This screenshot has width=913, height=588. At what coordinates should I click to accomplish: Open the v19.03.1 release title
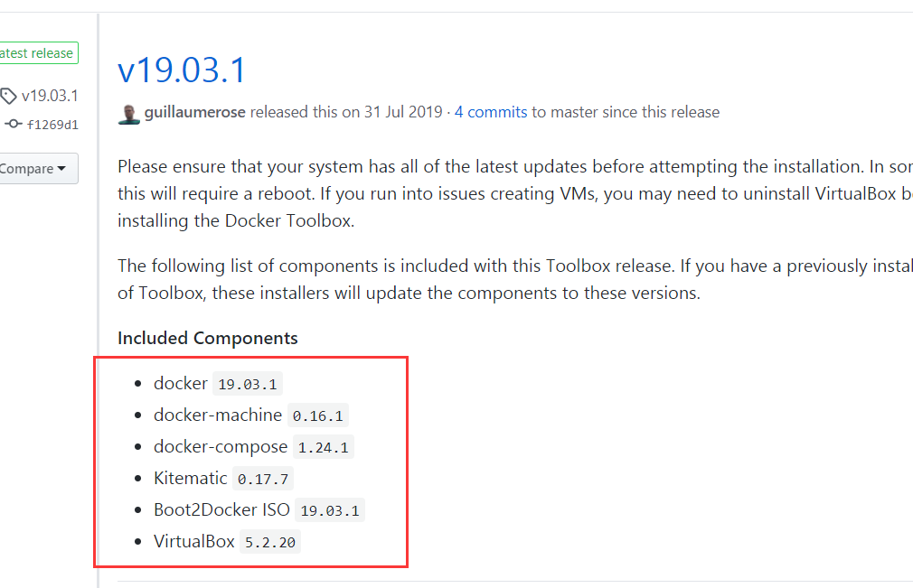coord(182,70)
